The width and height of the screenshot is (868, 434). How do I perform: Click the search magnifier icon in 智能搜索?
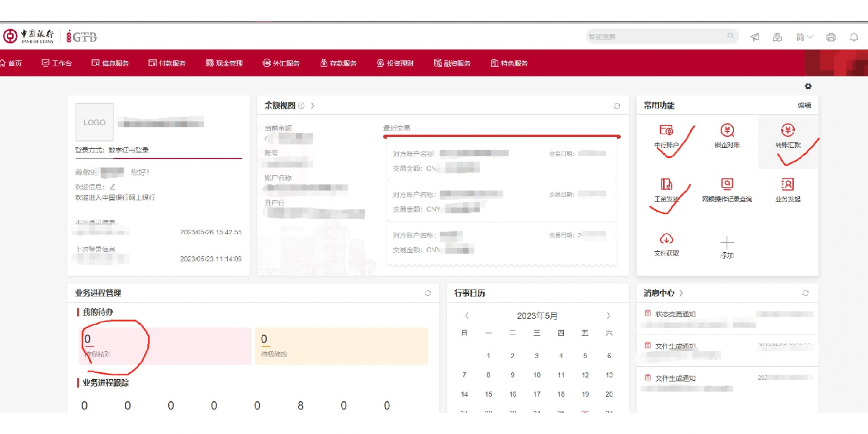(730, 36)
